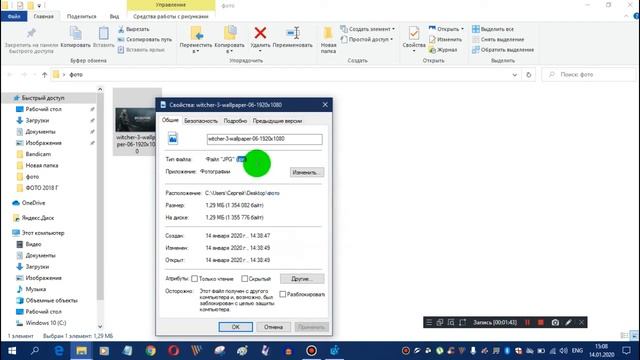Check the Unblock (Разблокировать) checkbox
Image resolution: width=640 pixels, height=360 pixels.
click(282, 294)
